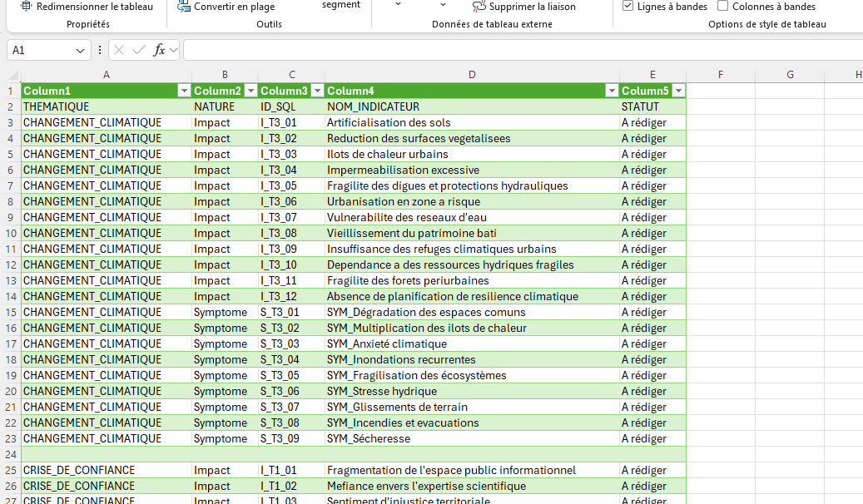Select row 24 header

click(x=11, y=454)
